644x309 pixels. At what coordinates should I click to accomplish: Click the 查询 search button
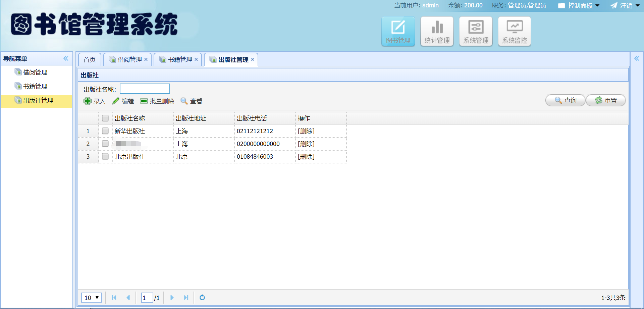565,100
